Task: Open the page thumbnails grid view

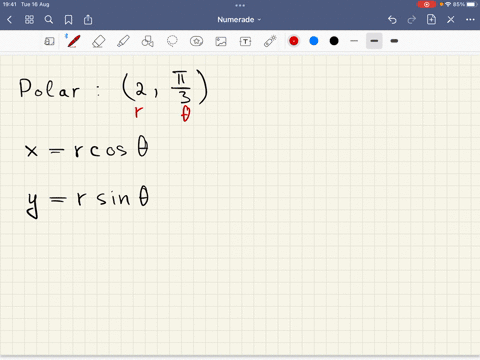Action: pyautogui.click(x=29, y=20)
